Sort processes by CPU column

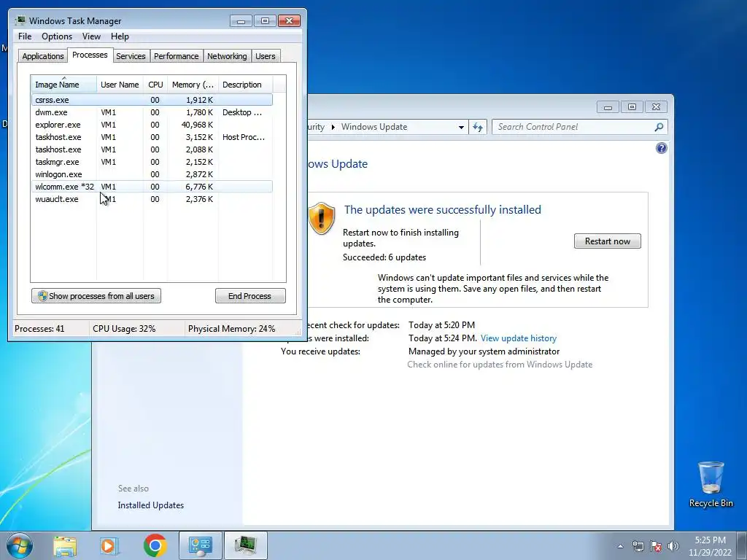click(155, 85)
